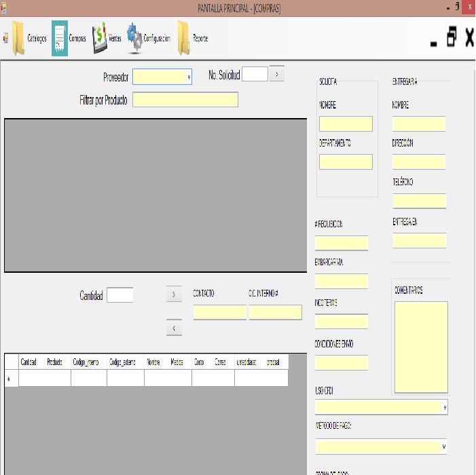Select the Departamento input field

(x=346, y=162)
